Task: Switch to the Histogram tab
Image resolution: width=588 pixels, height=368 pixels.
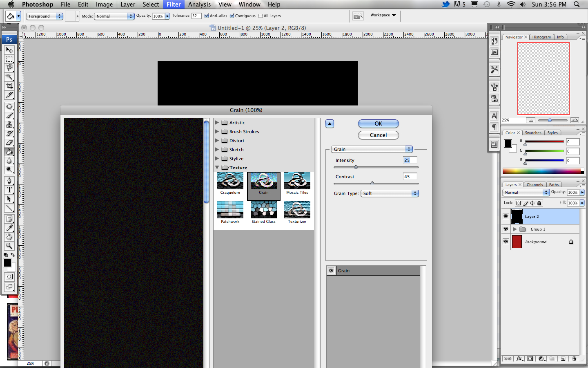Action: point(541,37)
